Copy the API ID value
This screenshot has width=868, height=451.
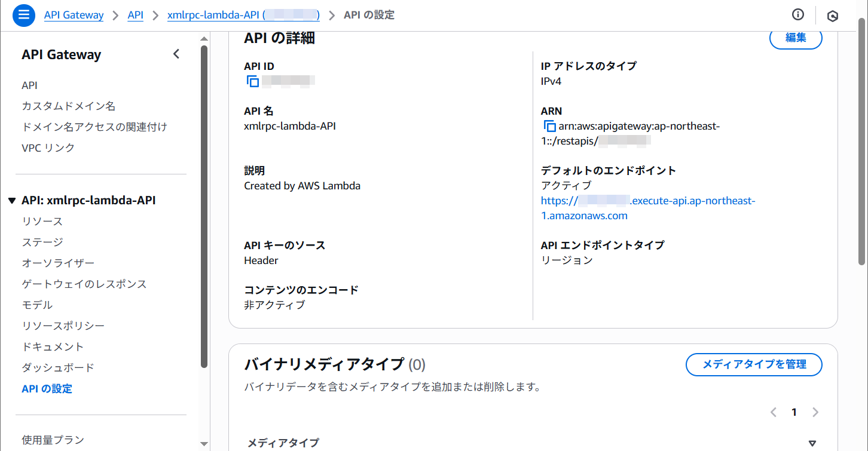(253, 82)
